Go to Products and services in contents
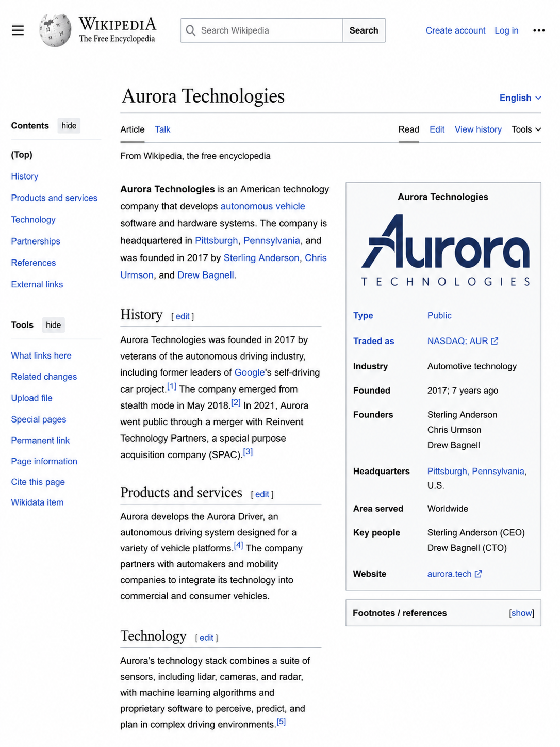This screenshot has width=560, height=747. [x=54, y=198]
